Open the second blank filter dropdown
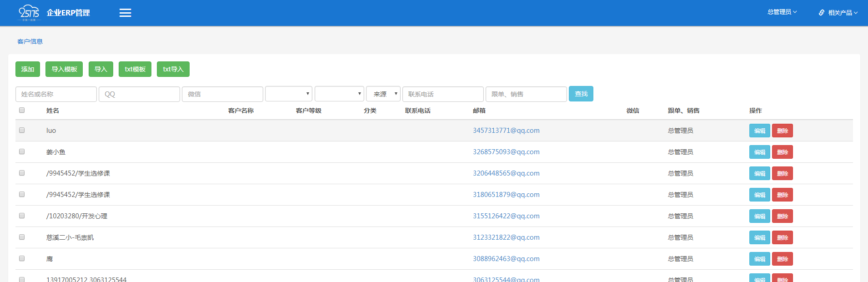The height and width of the screenshot is (282, 868). [x=339, y=94]
